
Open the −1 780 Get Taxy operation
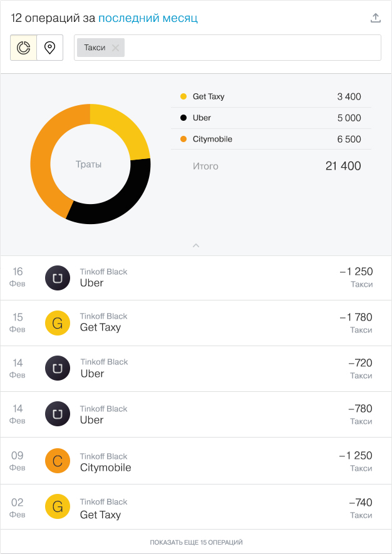(196, 323)
